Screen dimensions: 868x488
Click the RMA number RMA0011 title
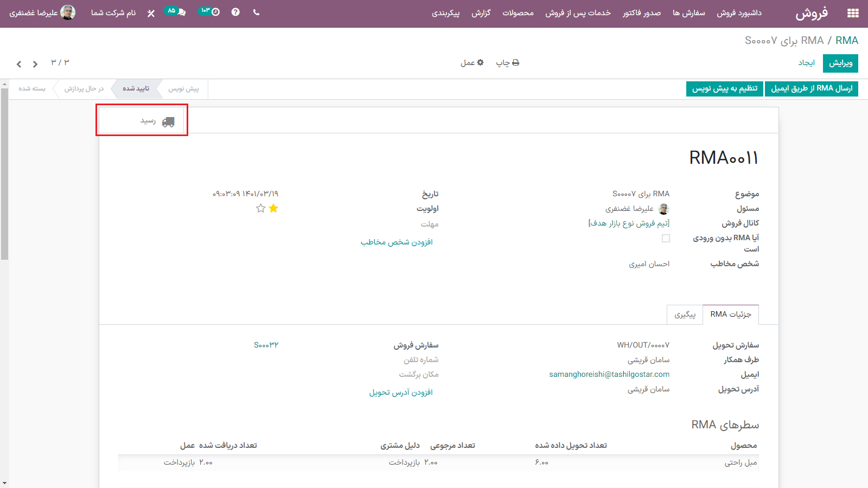pos(724,158)
